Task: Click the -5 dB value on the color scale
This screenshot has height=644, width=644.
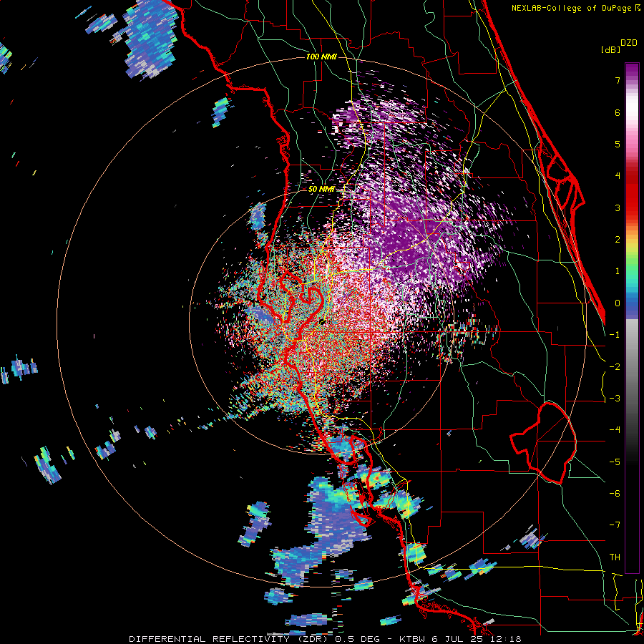Action: tap(615, 462)
